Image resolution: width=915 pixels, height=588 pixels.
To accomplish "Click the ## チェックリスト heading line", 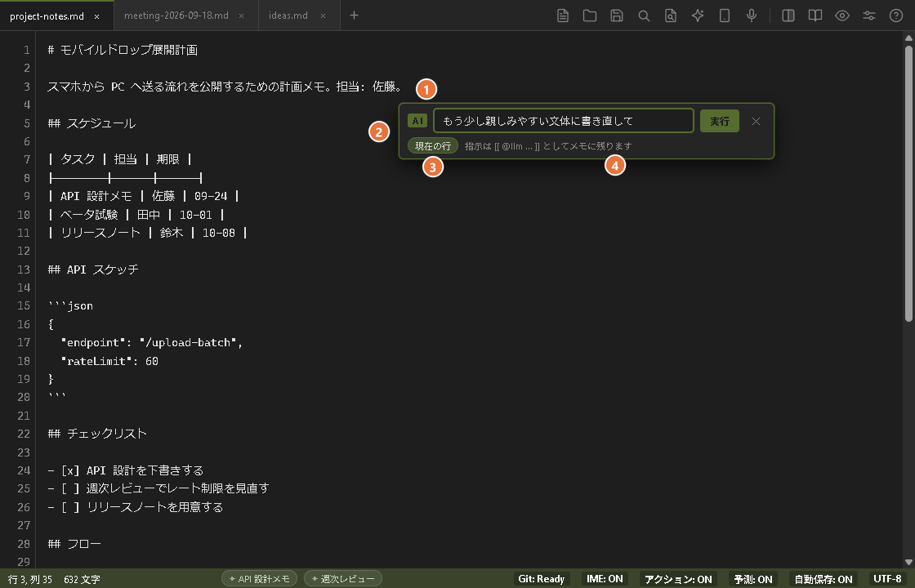I will coord(97,434).
